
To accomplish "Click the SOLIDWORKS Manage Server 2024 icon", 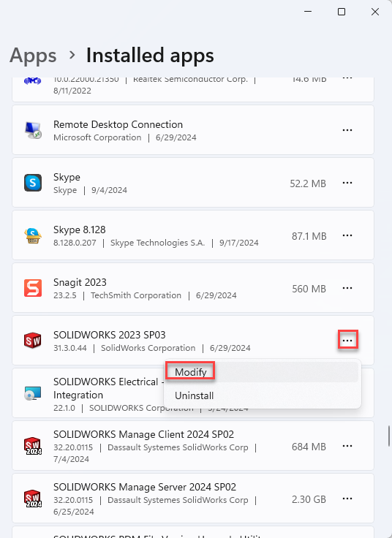I will coord(33,499).
